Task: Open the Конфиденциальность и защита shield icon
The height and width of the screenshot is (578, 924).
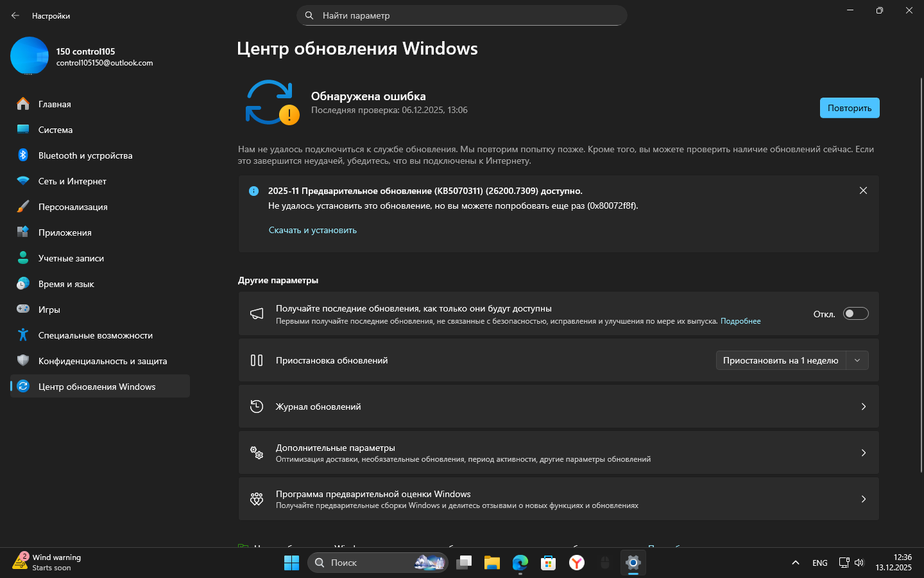Action: coord(23,360)
